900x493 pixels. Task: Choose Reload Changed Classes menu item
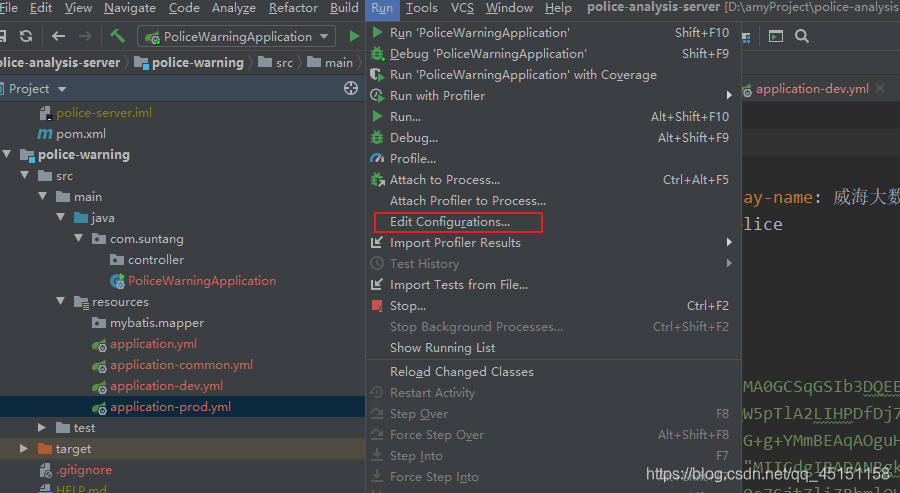point(553,372)
